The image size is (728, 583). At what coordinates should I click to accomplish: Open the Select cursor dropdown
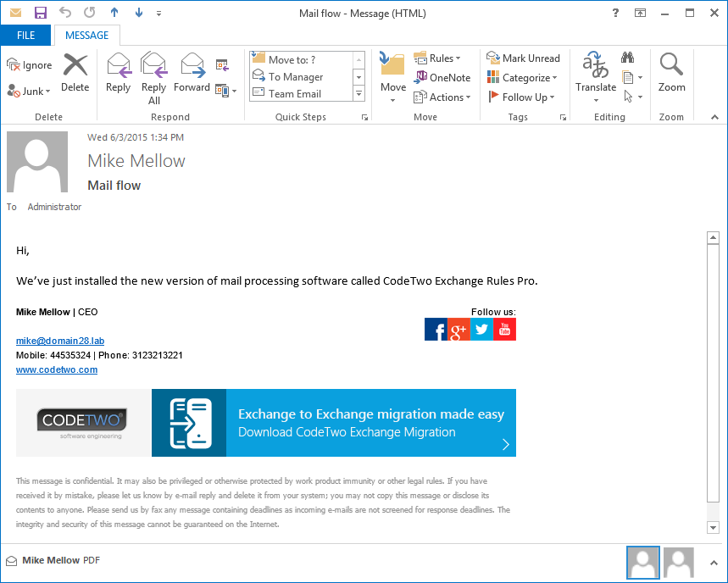pos(632,97)
